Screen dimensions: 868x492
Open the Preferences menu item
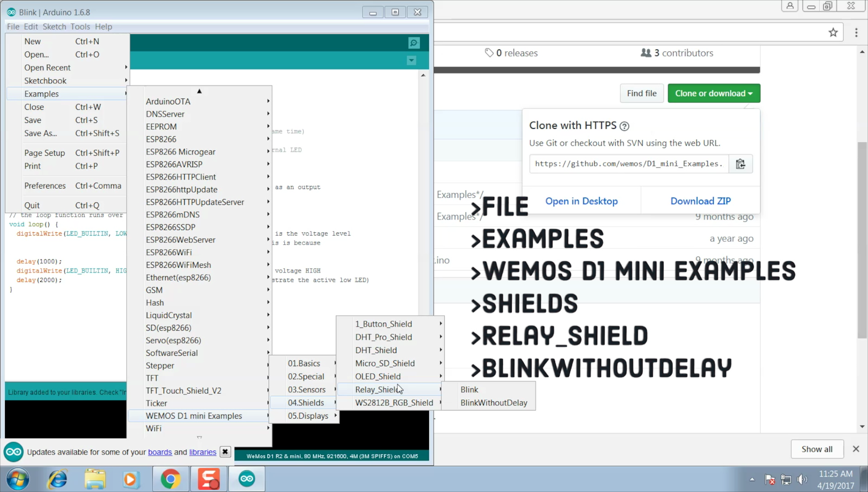point(45,185)
